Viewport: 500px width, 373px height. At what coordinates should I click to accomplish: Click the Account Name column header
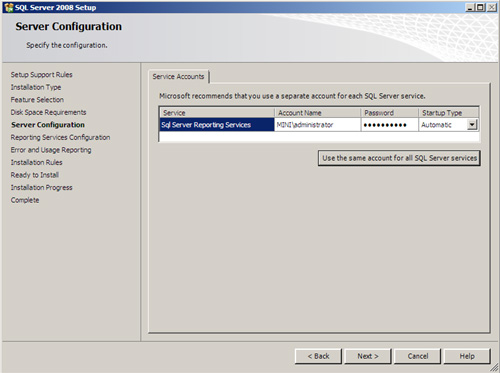pyautogui.click(x=318, y=113)
